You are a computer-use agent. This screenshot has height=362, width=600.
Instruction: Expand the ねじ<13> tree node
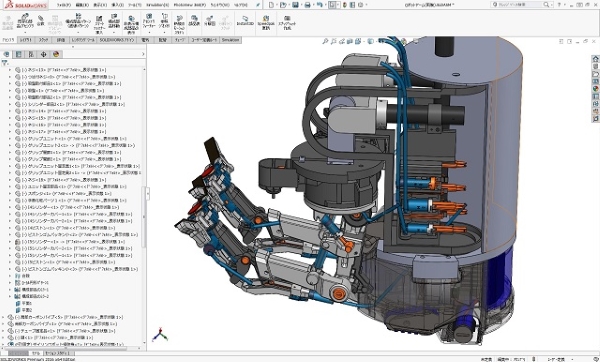click(10, 70)
